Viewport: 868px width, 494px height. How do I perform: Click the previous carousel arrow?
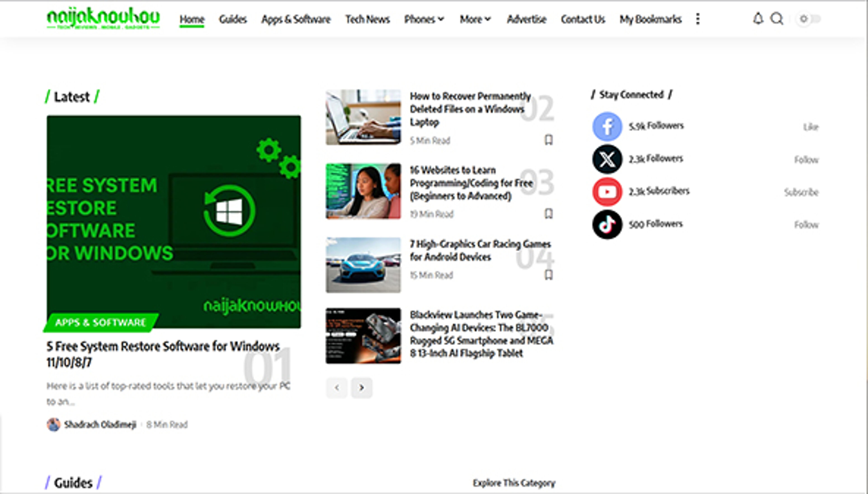[336, 388]
